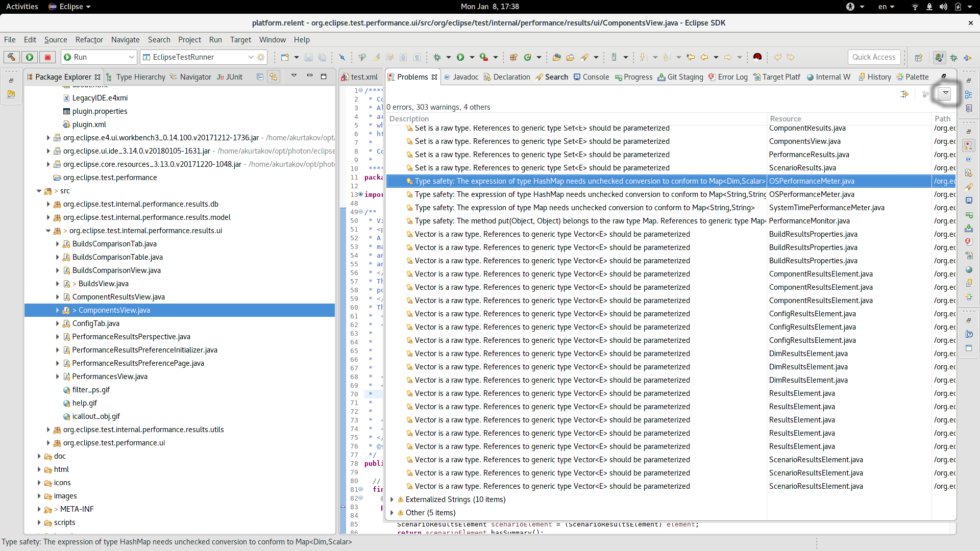Click the Red Hat toolbar icon
The width and height of the screenshot is (980, 551).
click(x=757, y=57)
